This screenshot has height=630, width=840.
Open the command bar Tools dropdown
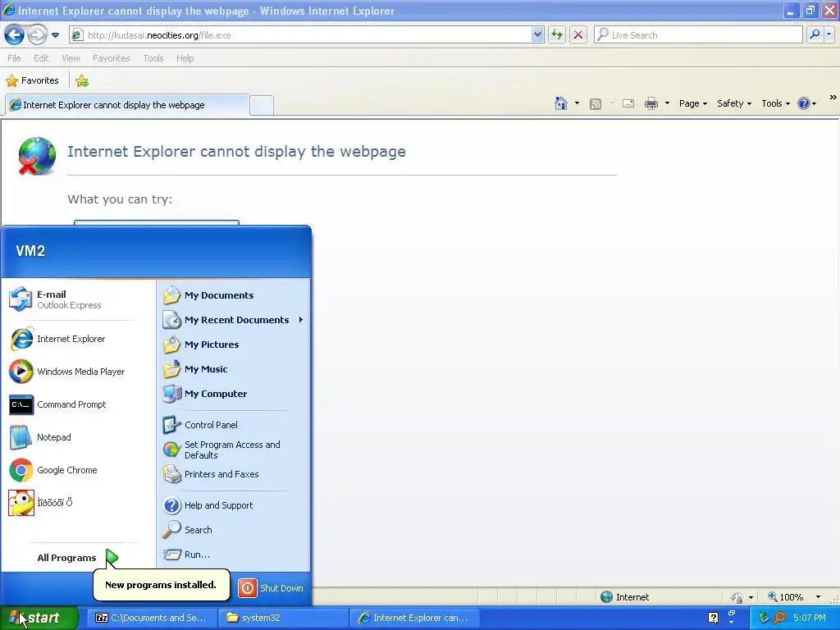(x=776, y=103)
